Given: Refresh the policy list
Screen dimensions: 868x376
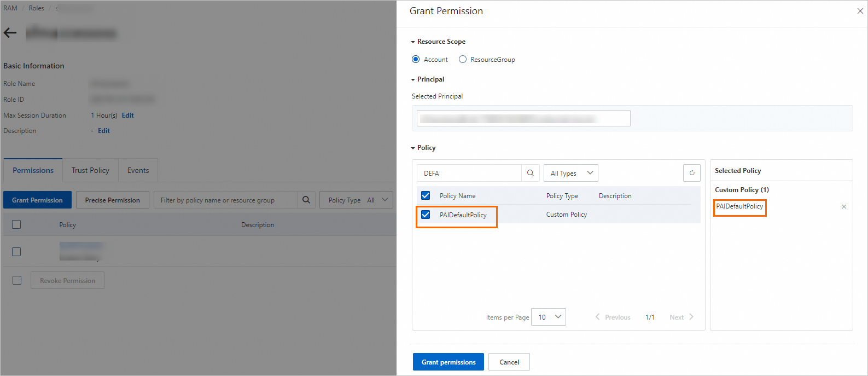Looking at the screenshot, I should pos(691,173).
